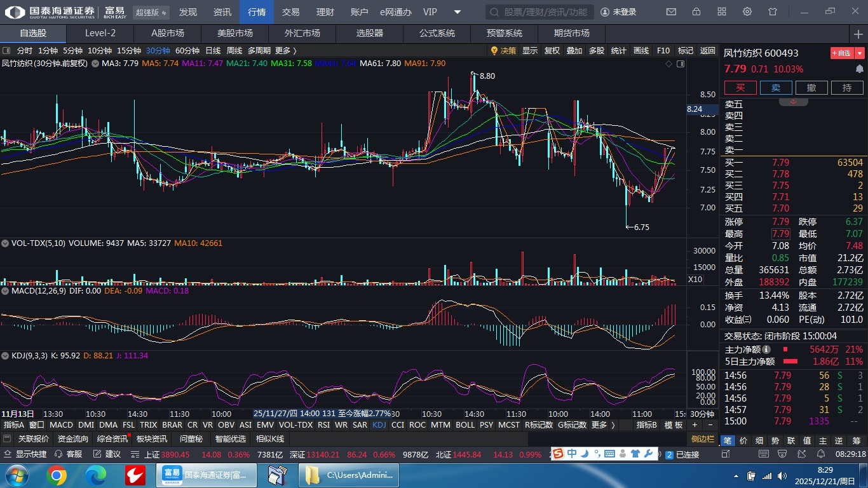Click the user avatar login icon
This screenshot has width=868, height=488.
point(604,12)
